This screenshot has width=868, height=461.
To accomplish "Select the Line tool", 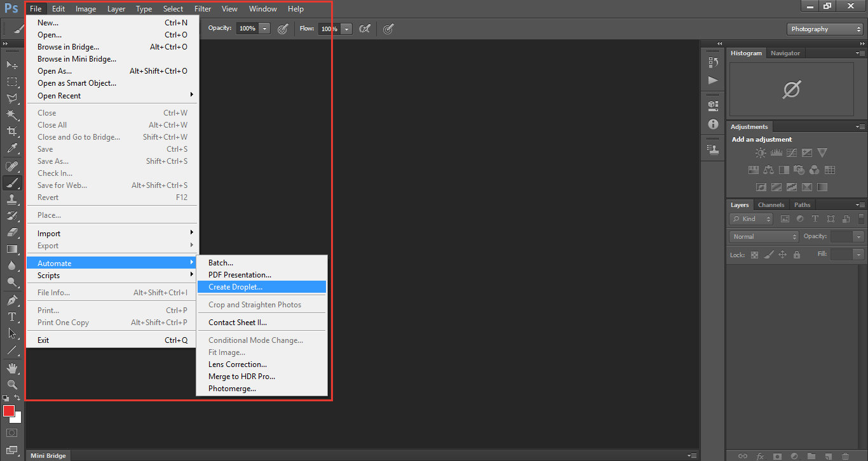I will 12,350.
